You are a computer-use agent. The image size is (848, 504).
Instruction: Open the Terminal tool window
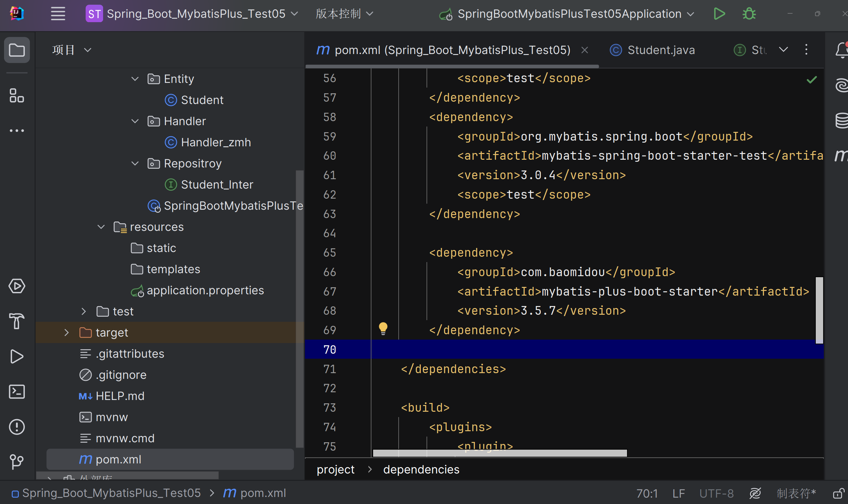[17, 392]
